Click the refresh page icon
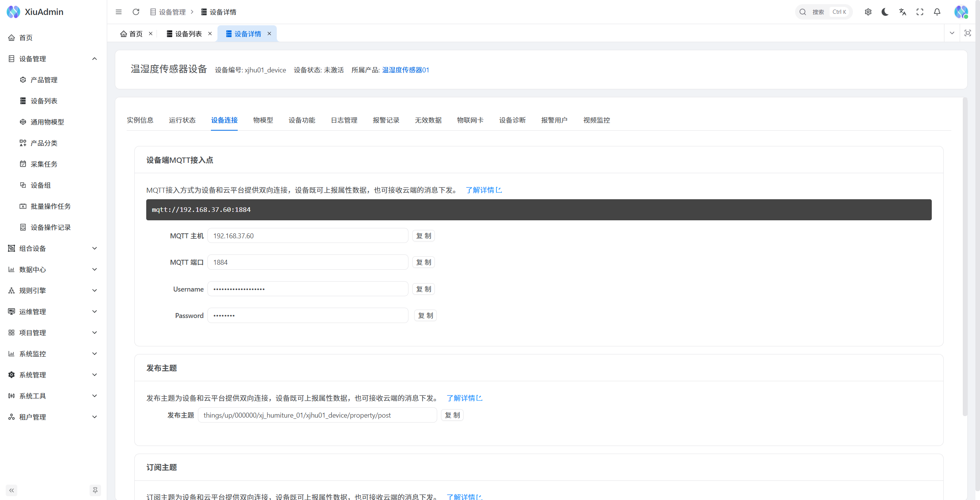980x500 pixels. (136, 12)
